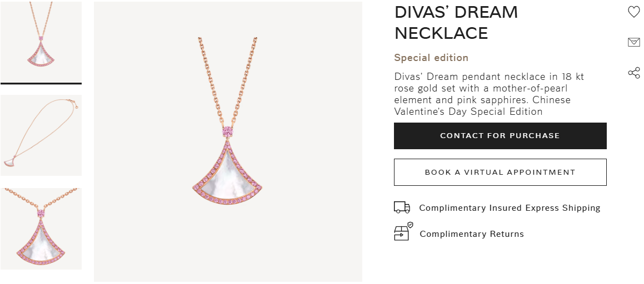644x284 pixels.
Task: Click the Divas' Dream Necklace title
Action: point(456,23)
